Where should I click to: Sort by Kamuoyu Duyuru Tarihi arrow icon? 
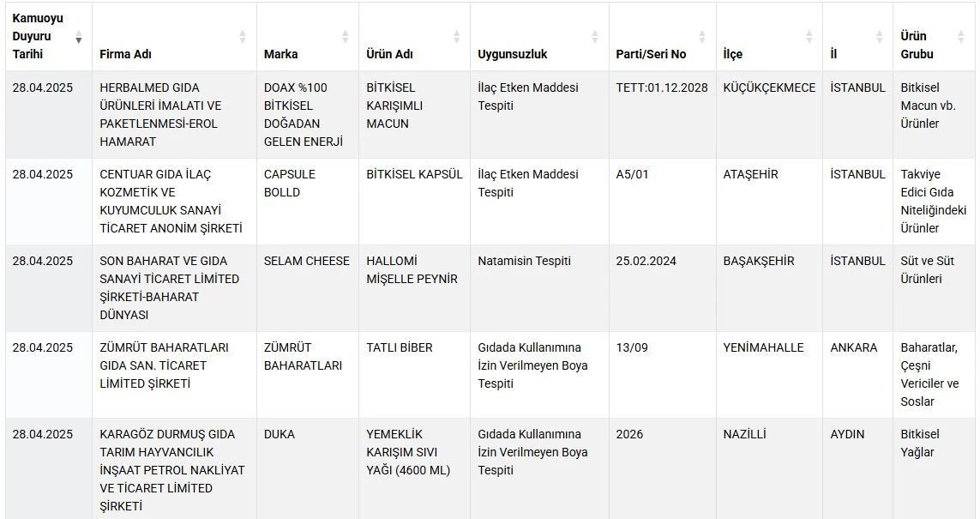(x=79, y=37)
